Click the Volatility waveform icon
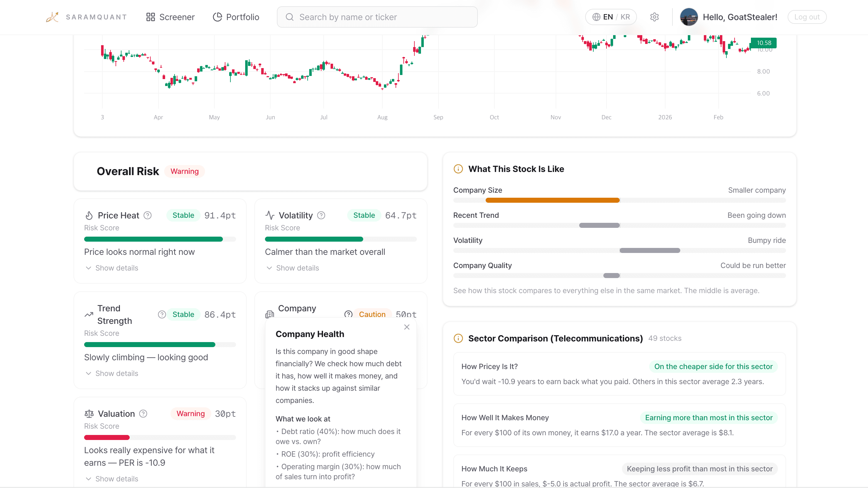 (x=270, y=215)
